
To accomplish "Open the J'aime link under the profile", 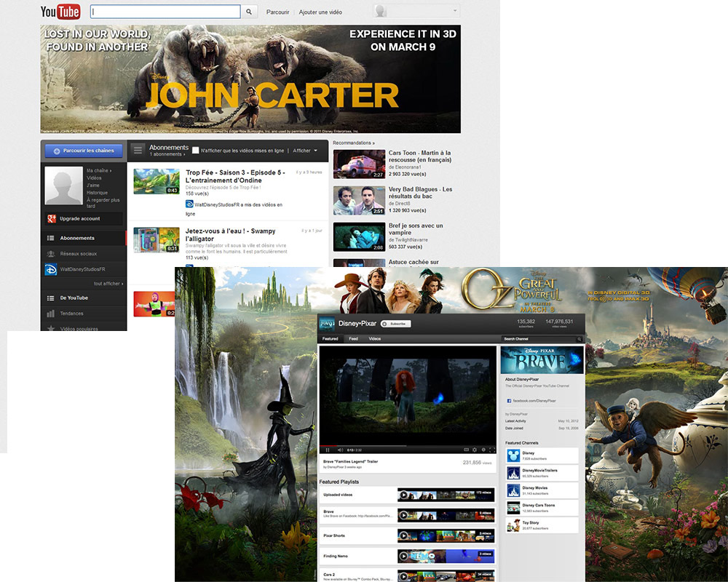I will 93,186.
